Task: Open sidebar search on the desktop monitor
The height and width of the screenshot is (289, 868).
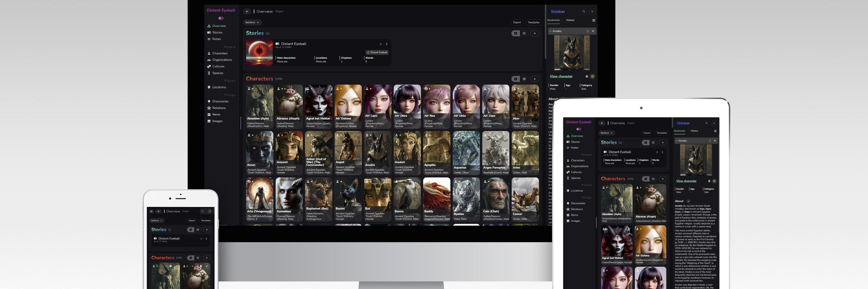Action: (x=584, y=12)
